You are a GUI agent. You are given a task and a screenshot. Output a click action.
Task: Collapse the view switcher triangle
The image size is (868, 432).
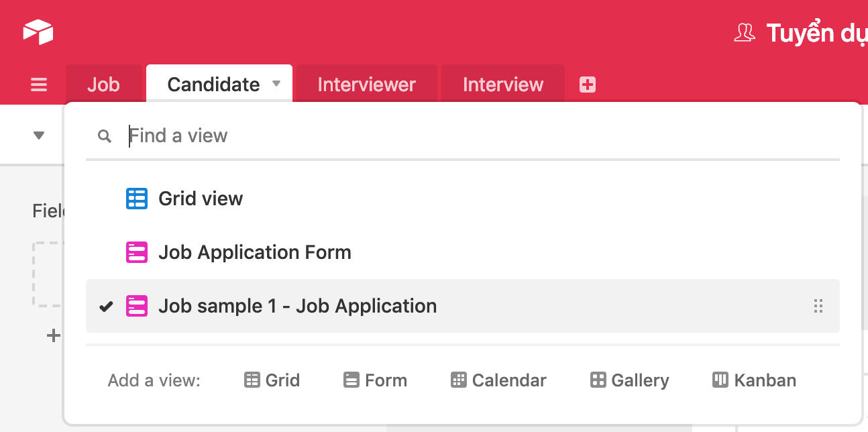[39, 136]
